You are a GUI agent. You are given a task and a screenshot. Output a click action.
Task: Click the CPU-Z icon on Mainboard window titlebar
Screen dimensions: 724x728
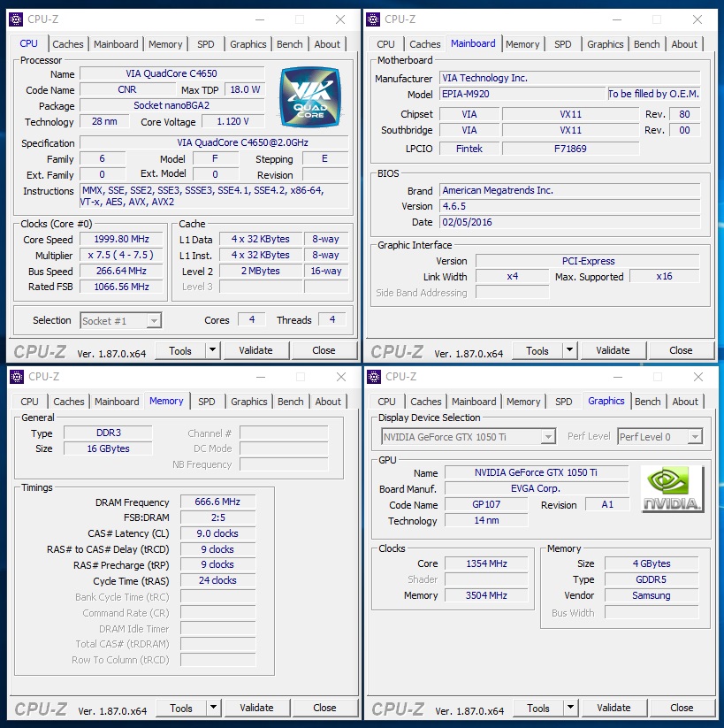(x=374, y=19)
